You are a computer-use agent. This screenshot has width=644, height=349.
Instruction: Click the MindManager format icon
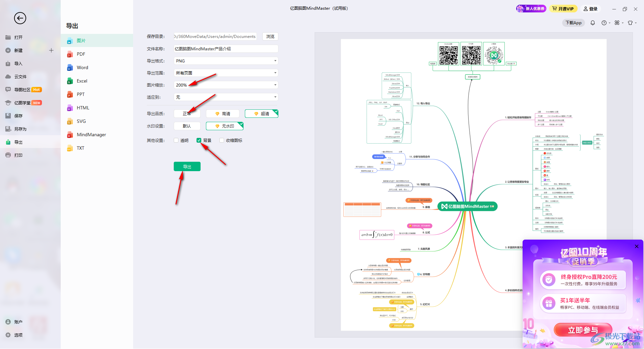[70, 135]
